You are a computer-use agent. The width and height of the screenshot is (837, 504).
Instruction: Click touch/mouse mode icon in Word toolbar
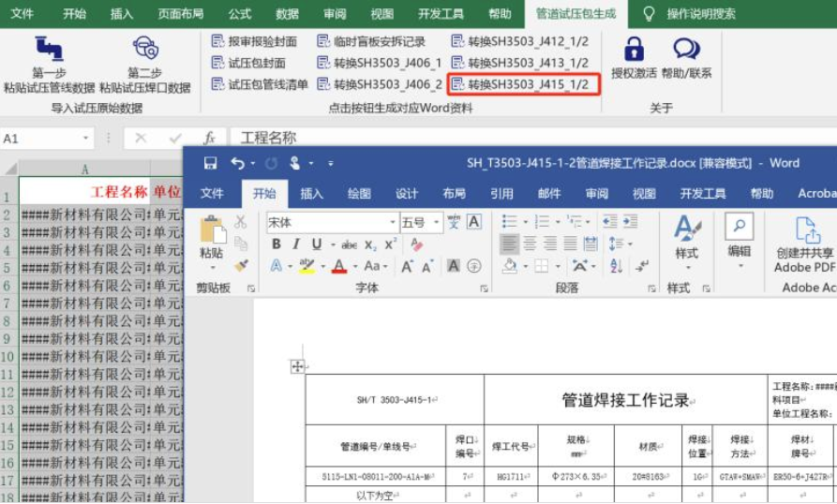click(x=294, y=163)
